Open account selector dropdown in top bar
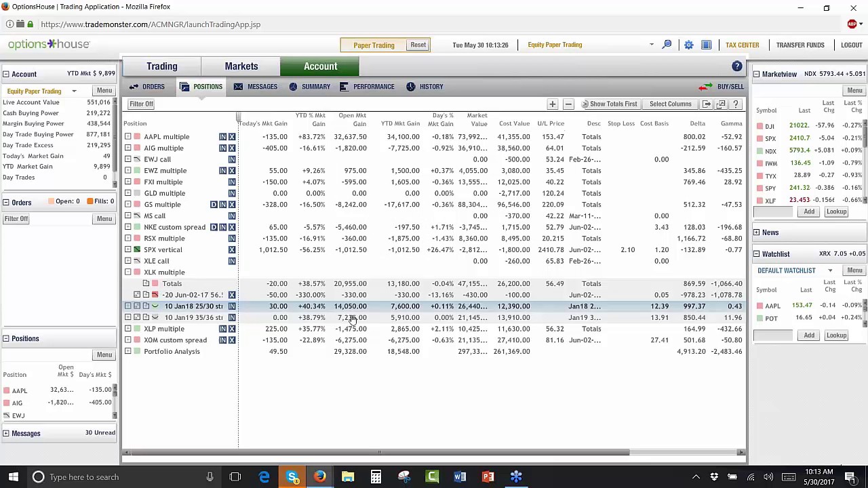The width and height of the screenshot is (868, 488). (x=652, y=45)
